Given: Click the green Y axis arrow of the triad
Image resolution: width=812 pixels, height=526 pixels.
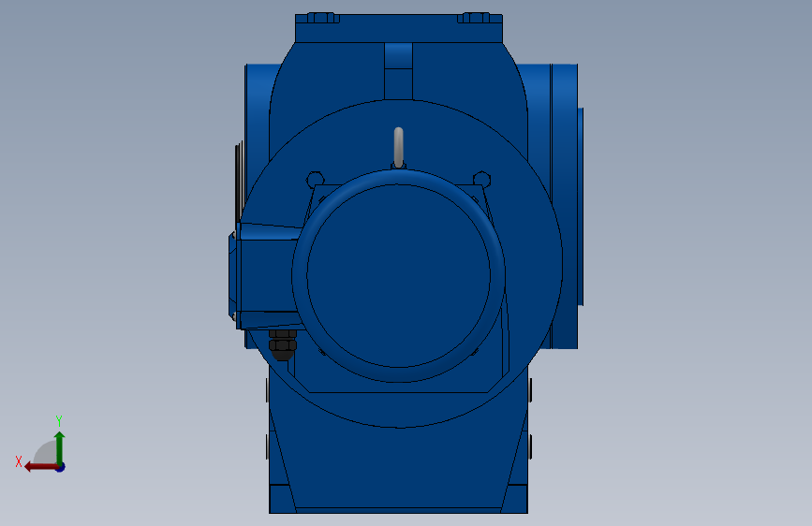Looking at the screenshot, I should click(60, 447).
